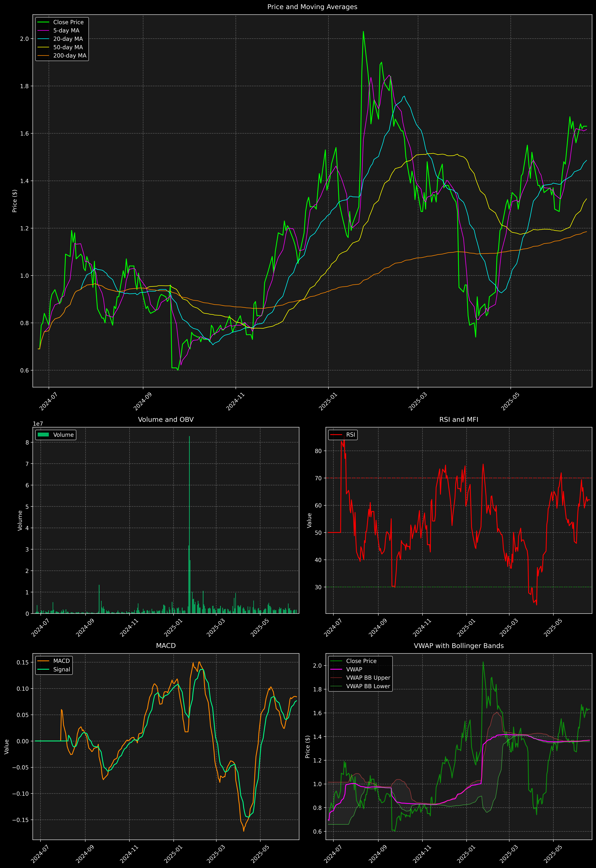Click the red RSI legend line sample
The image size is (596, 868).
pyautogui.click(x=336, y=435)
